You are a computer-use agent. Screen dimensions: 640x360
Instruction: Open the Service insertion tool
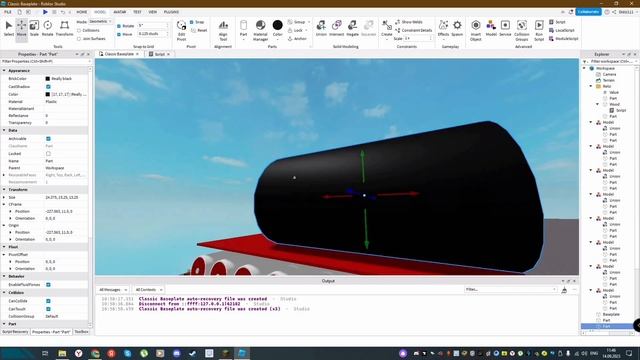point(505,29)
